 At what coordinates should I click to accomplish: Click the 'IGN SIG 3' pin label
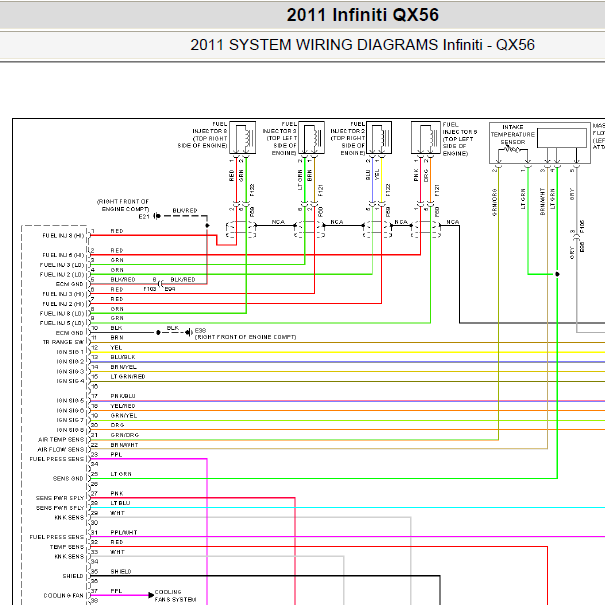click(x=70, y=372)
